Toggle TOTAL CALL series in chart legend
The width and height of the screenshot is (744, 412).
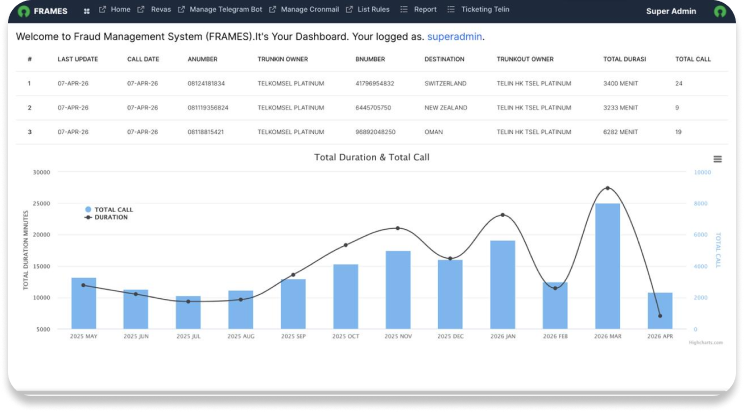pos(112,210)
